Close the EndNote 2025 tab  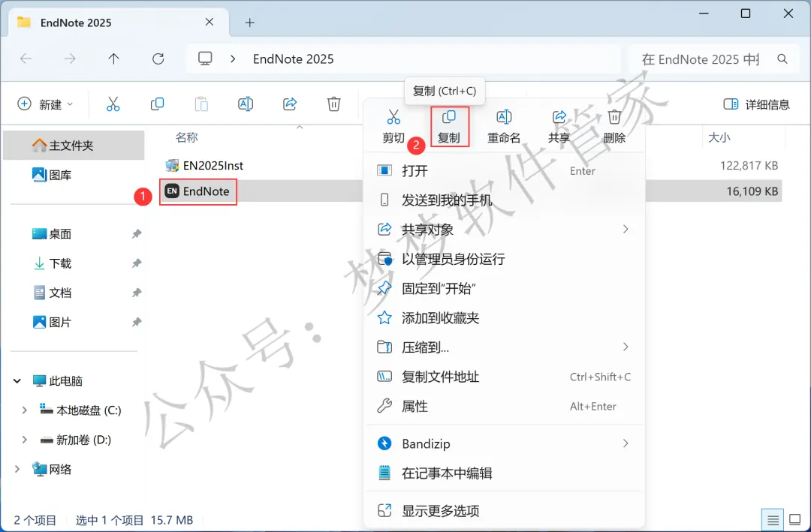pos(209,22)
